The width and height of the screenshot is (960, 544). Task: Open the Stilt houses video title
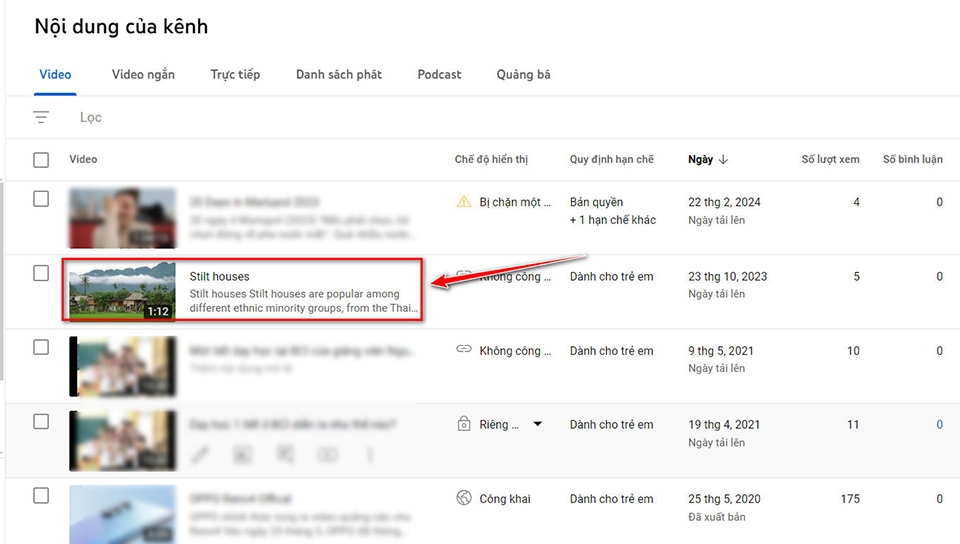pyautogui.click(x=219, y=277)
